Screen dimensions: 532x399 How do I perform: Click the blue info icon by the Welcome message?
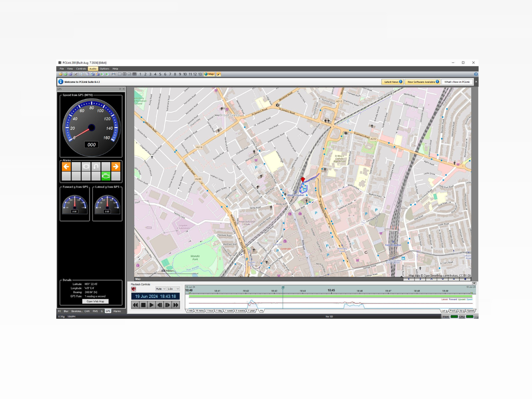(x=61, y=82)
